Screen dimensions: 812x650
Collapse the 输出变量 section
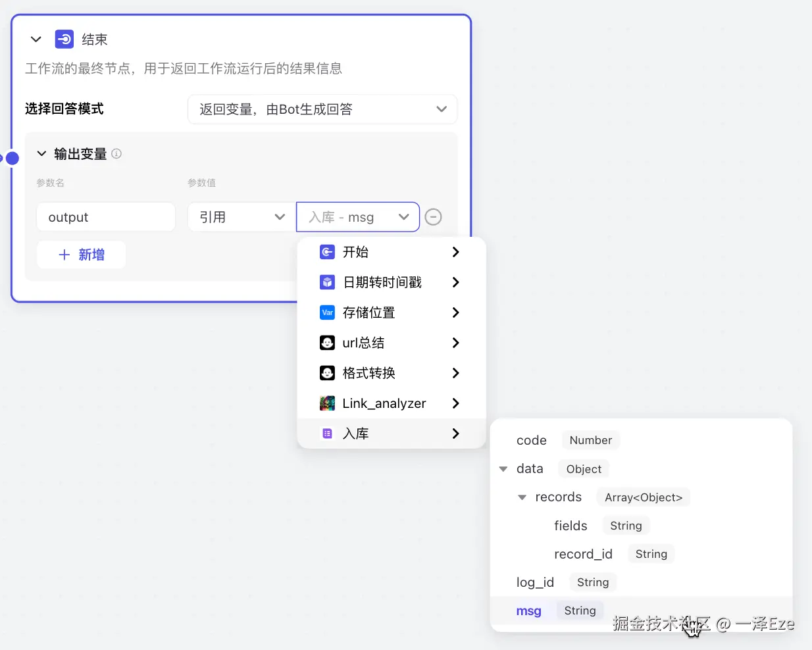pyautogui.click(x=41, y=154)
